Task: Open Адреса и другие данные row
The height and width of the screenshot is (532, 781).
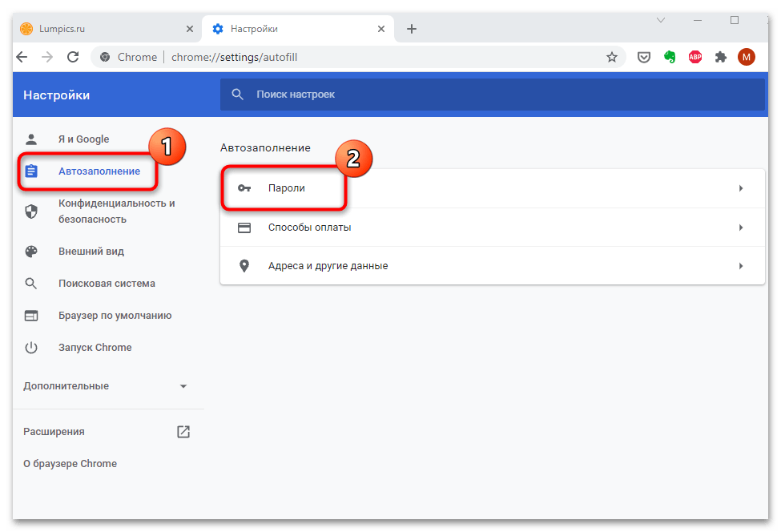Action: click(492, 266)
